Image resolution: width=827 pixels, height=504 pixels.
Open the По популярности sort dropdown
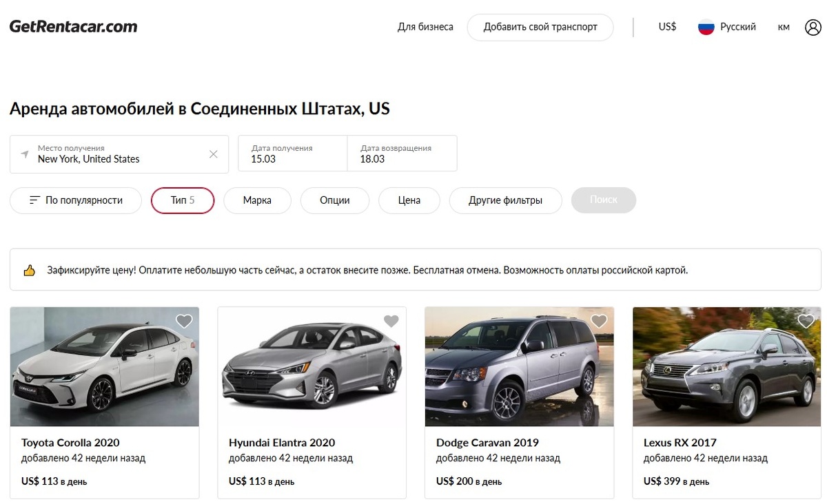click(x=76, y=200)
